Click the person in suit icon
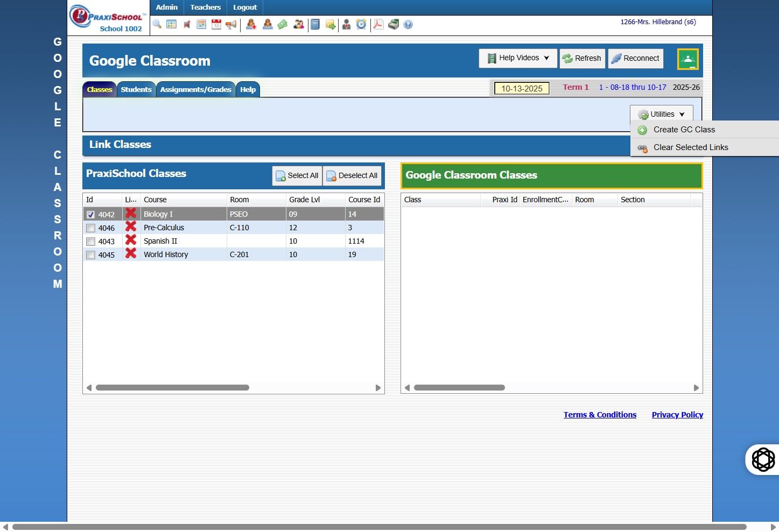This screenshot has height=532, width=779. (x=346, y=24)
